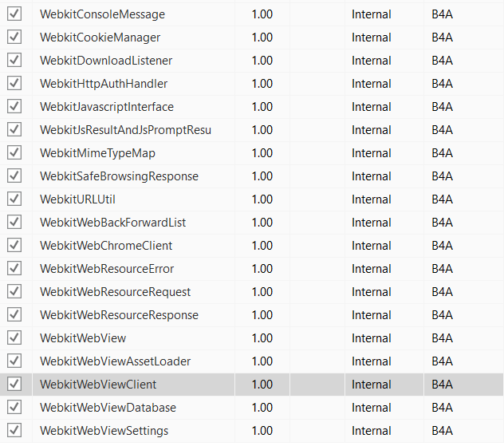Toggle WebkitSafeBrowsingResponse checkbox
This screenshot has height=446, width=504.
click(x=14, y=176)
